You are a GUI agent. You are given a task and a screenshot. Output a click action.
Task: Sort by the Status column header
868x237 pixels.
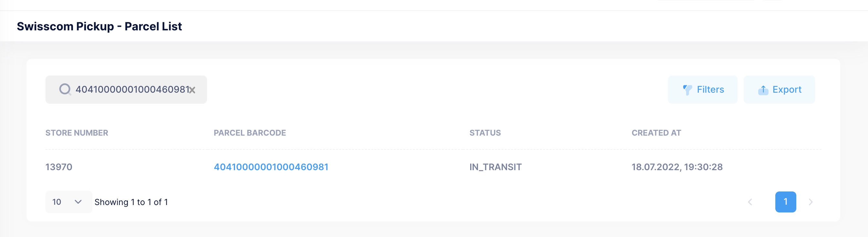coord(485,133)
